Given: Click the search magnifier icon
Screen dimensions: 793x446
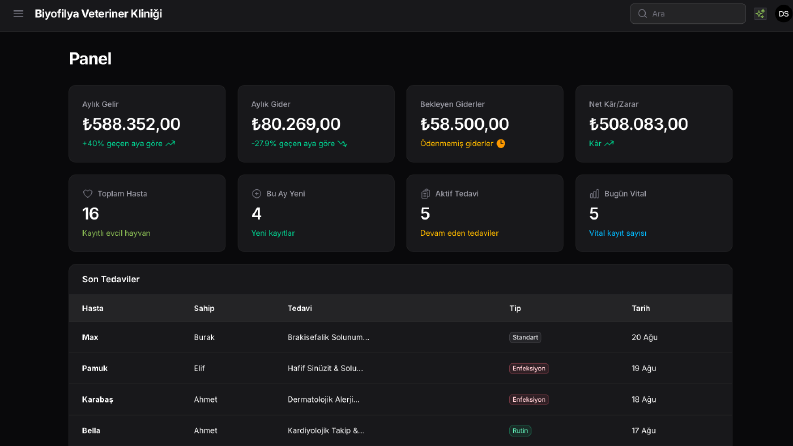Looking at the screenshot, I should (x=642, y=14).
